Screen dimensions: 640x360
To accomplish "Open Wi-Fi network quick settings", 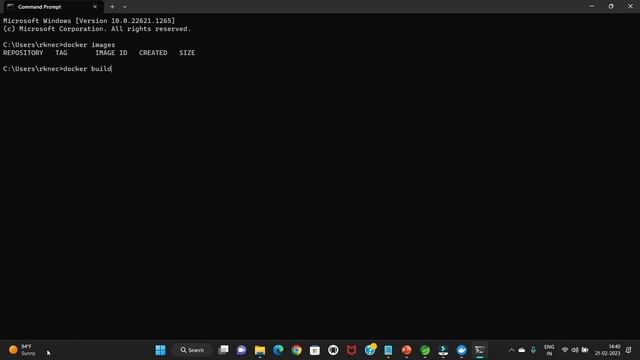I will pyautogui.click(x=565, y=350).
